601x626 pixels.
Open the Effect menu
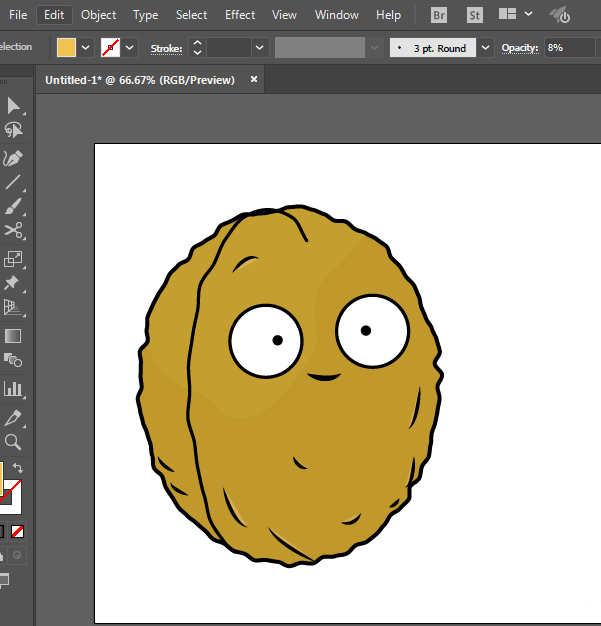point(240,15)
